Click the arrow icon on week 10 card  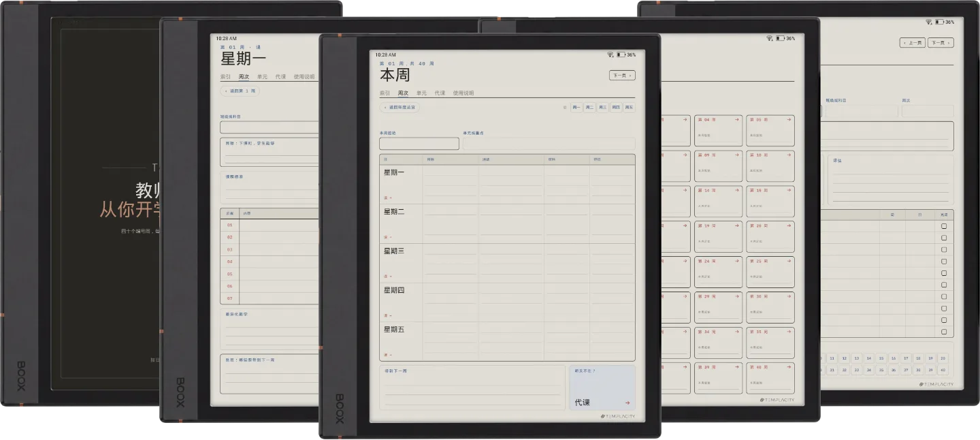click(x=789, y=155)
